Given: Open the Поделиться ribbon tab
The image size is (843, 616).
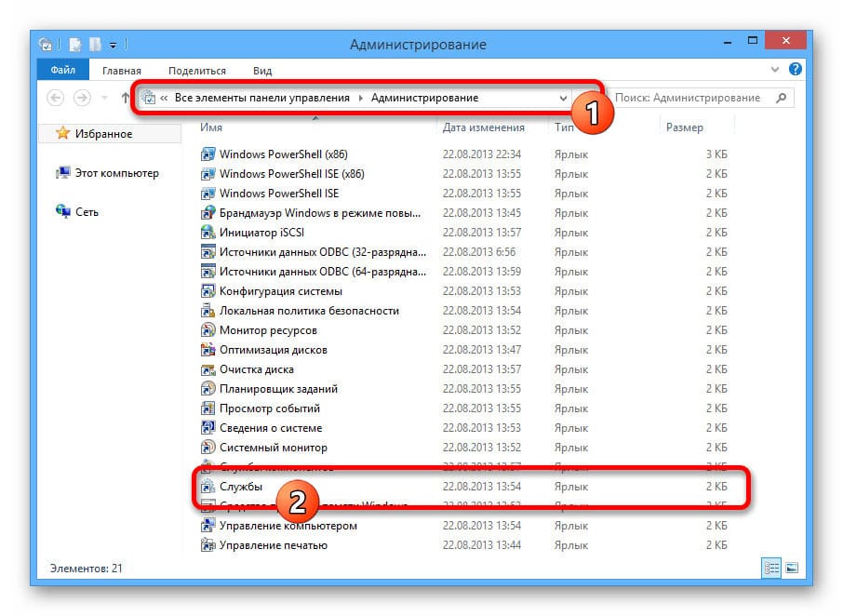Looking at the screenshot, I should [197, 71].
